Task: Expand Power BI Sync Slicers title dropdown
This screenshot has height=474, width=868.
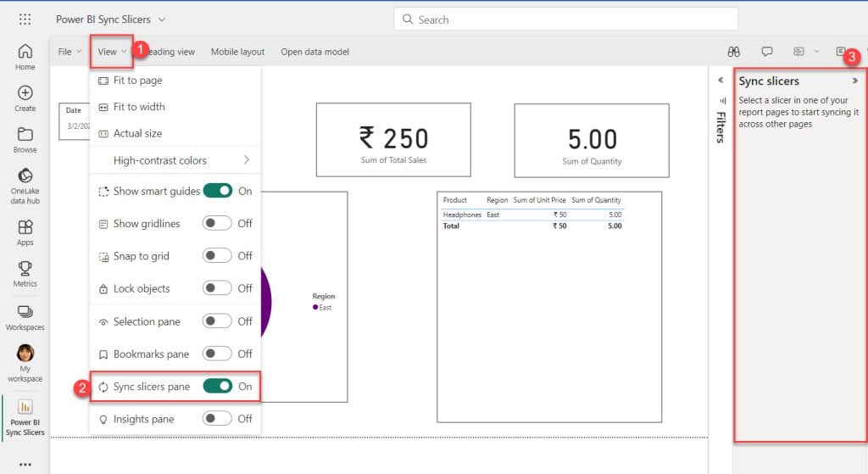Action: pos(162,20)
